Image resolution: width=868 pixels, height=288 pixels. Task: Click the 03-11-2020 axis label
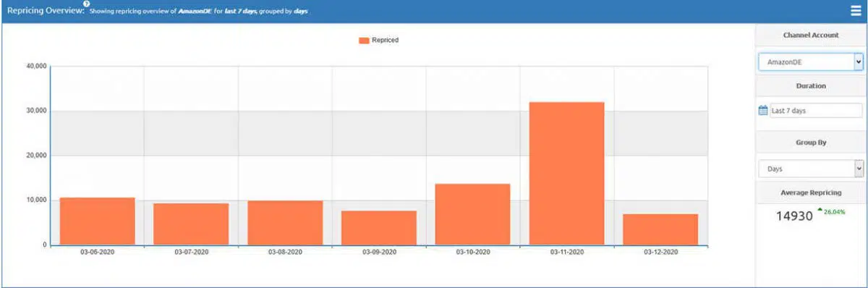click(567, 252)
